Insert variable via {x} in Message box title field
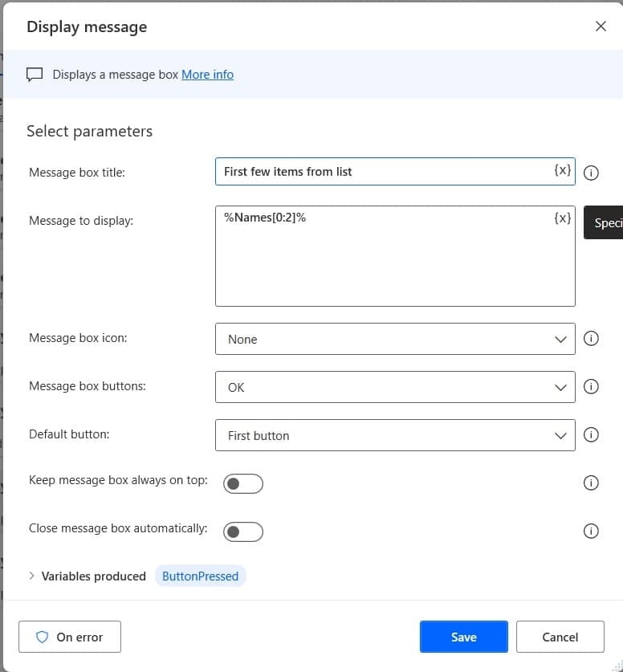 click(562, 170)
